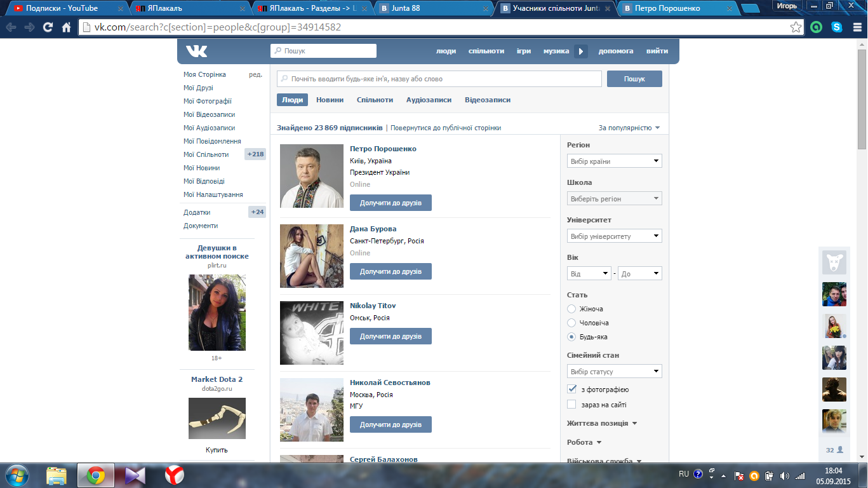Click the '+218' communities counter badge

click(x=256, y=154)
